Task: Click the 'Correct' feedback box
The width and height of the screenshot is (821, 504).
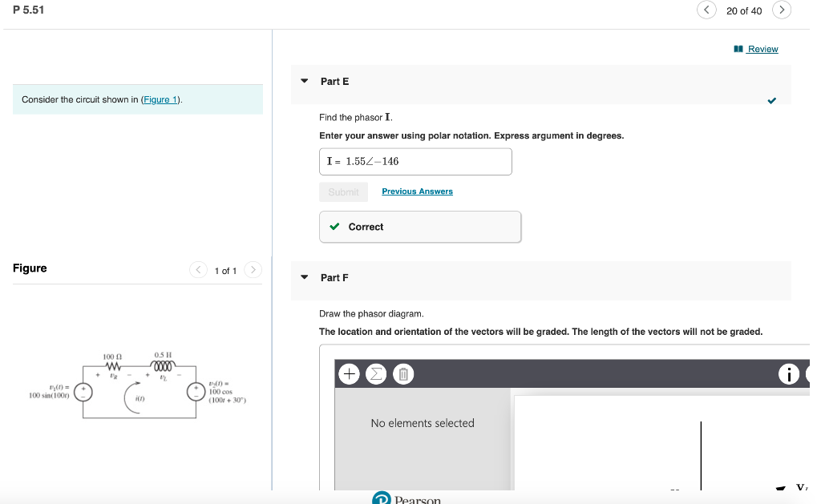Action: [420, 227]
